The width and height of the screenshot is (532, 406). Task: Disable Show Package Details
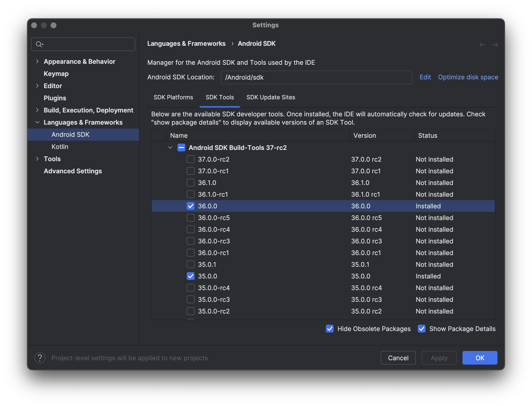pos(421,329)
